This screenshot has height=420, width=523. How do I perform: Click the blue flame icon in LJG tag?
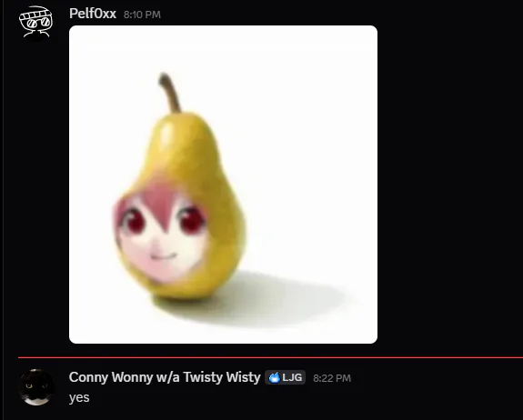point(274,377)
